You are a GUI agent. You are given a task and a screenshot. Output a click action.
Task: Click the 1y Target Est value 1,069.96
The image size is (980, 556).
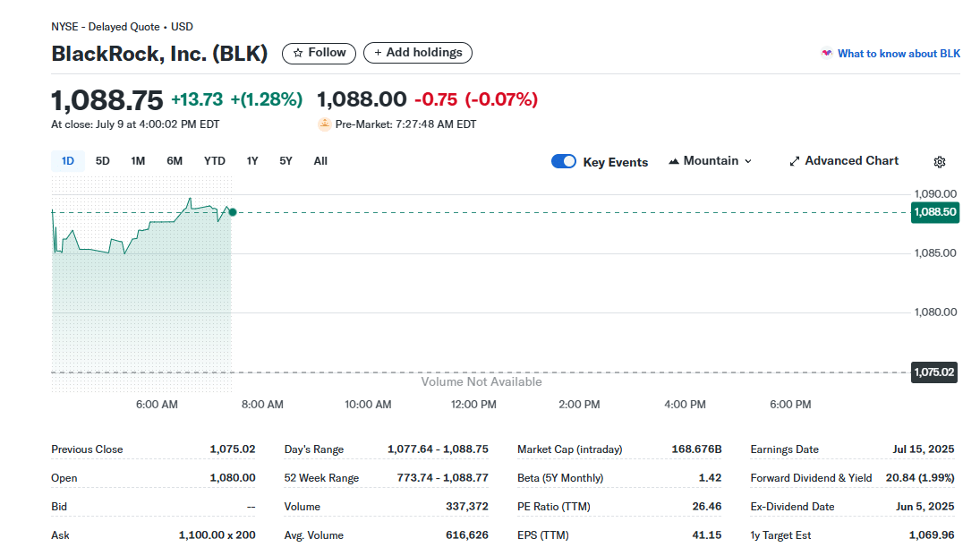pos(932,535)
